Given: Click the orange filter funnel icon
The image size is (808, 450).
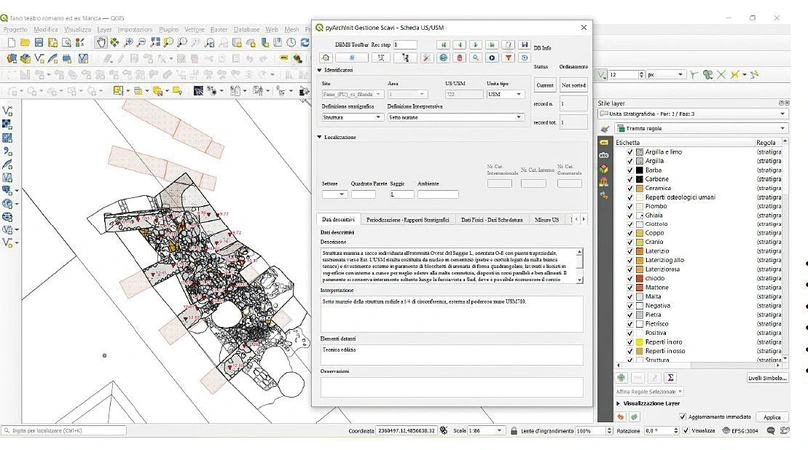Looking at the screenshot, I should point(508,58).
